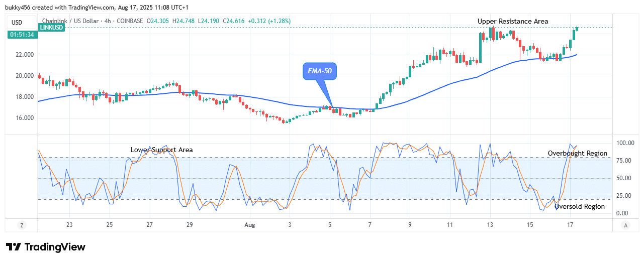
Task: Click the A auto-scale button
Action: click(x=625, y=226)
